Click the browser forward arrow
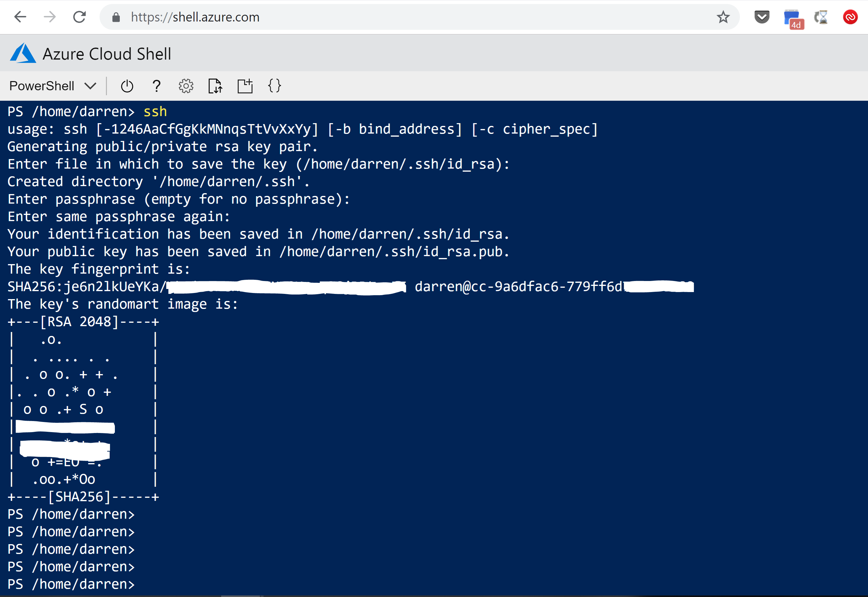 [x=49, y=17]
